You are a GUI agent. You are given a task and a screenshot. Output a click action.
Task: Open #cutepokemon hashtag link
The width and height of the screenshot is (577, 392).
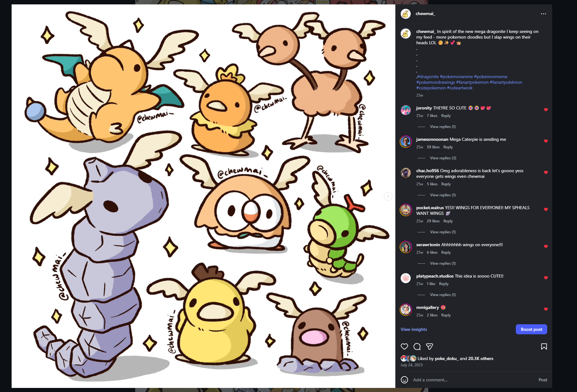pos(431,88)
